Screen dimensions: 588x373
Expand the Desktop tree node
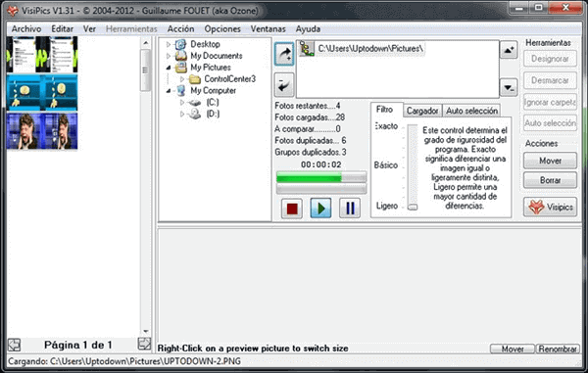click(169, 44)
